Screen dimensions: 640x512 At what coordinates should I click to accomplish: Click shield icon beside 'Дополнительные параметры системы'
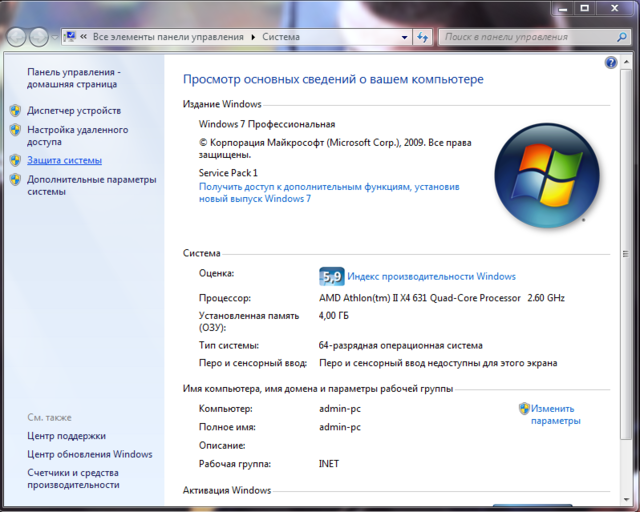point(16,180)
